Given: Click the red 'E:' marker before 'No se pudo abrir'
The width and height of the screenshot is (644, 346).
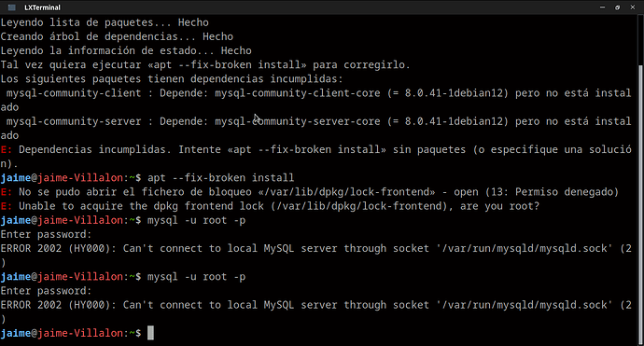Looking at the screenshot, I should click(x=7, y=192).
